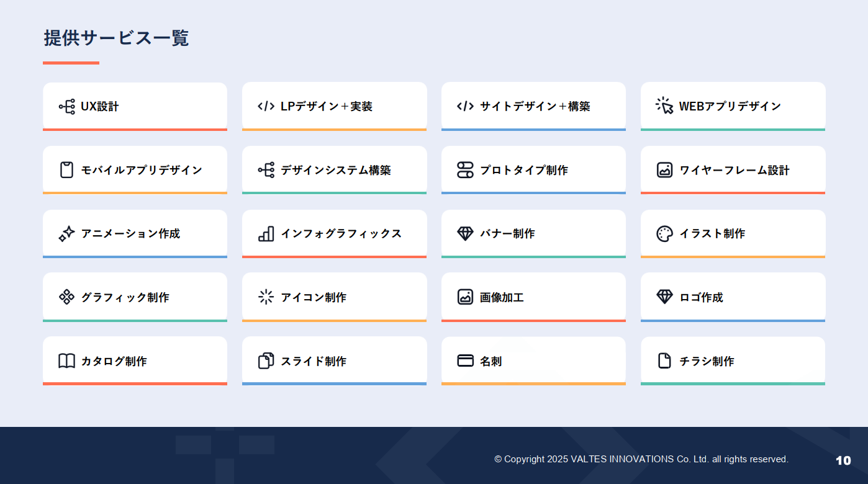Click the bar chart icon beside インフォグラフィックス

point(266,234)
